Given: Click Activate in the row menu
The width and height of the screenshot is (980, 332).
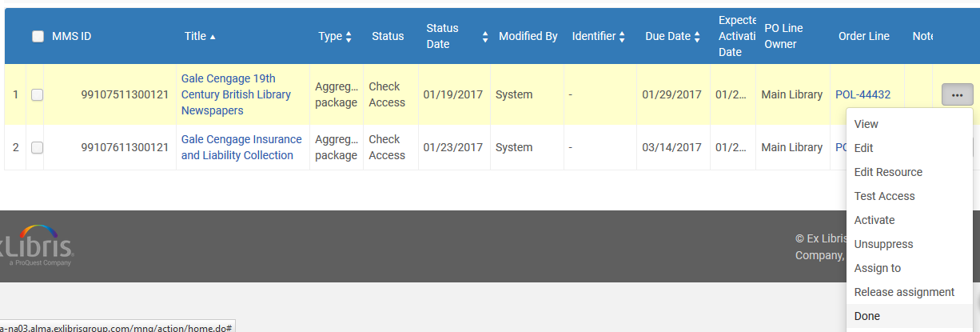Looking at the screenshot, I should 874,220.
